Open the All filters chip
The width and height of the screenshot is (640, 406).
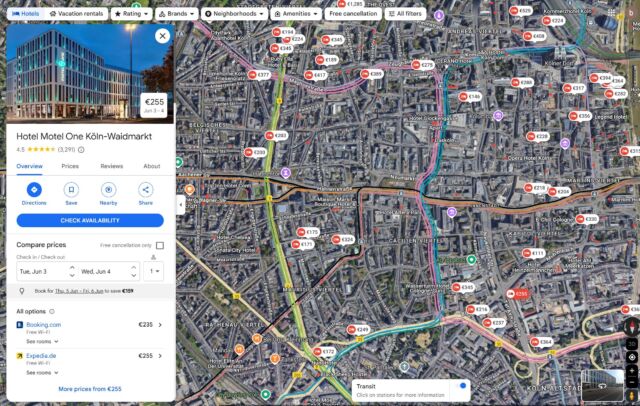coord(405,13)
